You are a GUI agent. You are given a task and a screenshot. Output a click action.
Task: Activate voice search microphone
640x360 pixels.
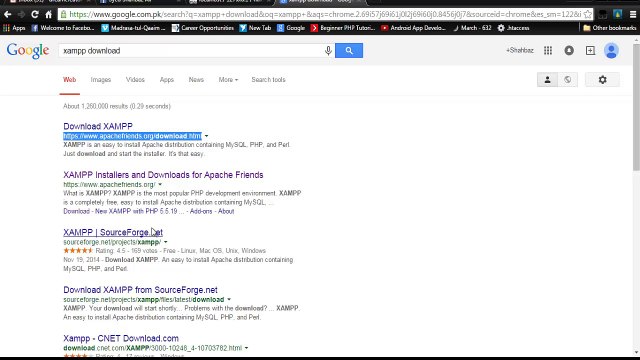pos(328,51)
